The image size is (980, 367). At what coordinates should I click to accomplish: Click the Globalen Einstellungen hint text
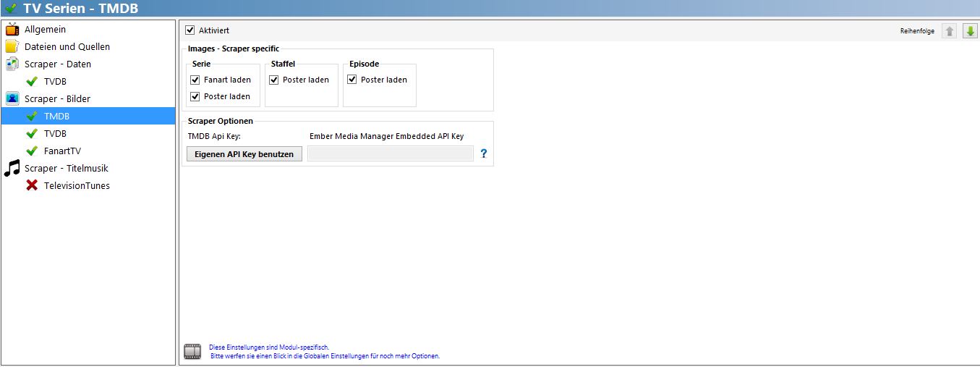(325, 356)
